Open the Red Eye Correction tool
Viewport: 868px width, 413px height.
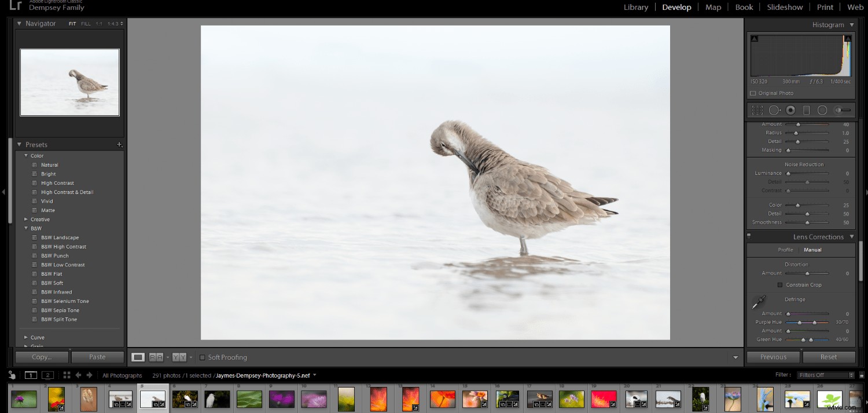(790, 109)
